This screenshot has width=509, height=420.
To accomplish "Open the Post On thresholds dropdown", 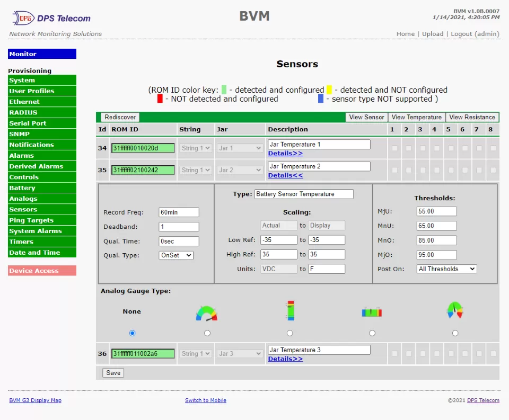I will 446,269.
